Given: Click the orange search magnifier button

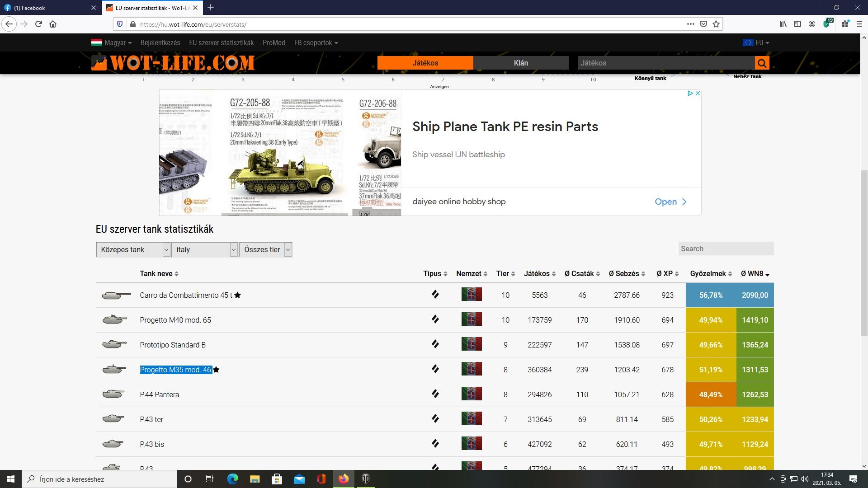Looking at the screenshot, I should [x=762, y=63].
